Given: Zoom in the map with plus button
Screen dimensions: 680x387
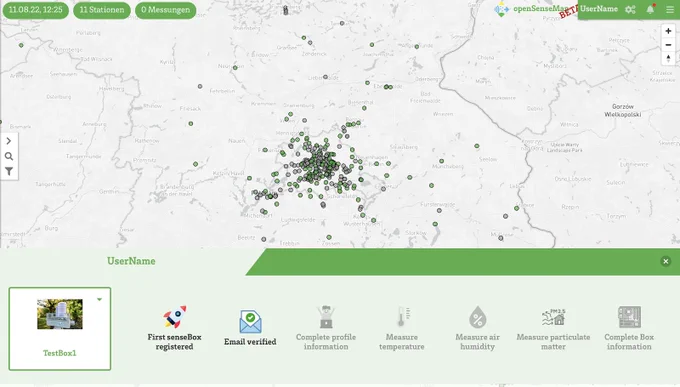Looking at the screenshot, I should [x=668, y=31].
